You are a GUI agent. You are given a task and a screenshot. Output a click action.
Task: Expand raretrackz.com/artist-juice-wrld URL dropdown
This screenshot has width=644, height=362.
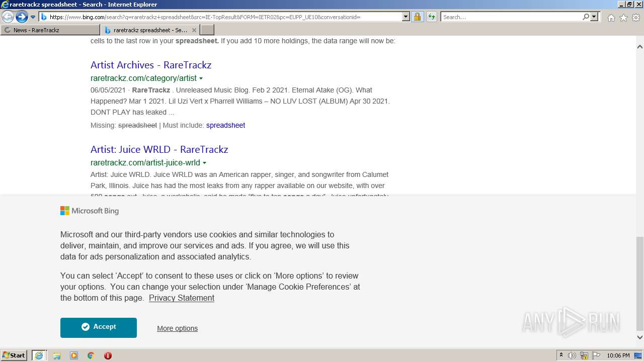(204, 163)
